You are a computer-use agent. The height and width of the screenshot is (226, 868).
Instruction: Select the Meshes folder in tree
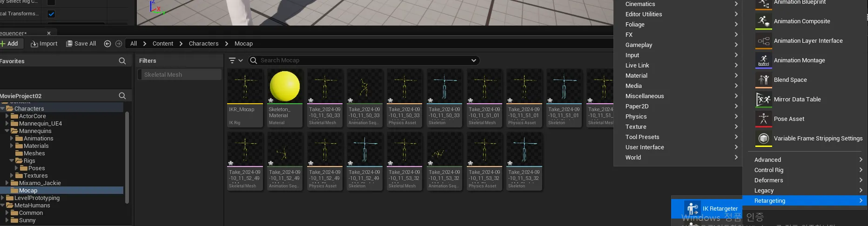pyautogui.click(x=34, y=153)
